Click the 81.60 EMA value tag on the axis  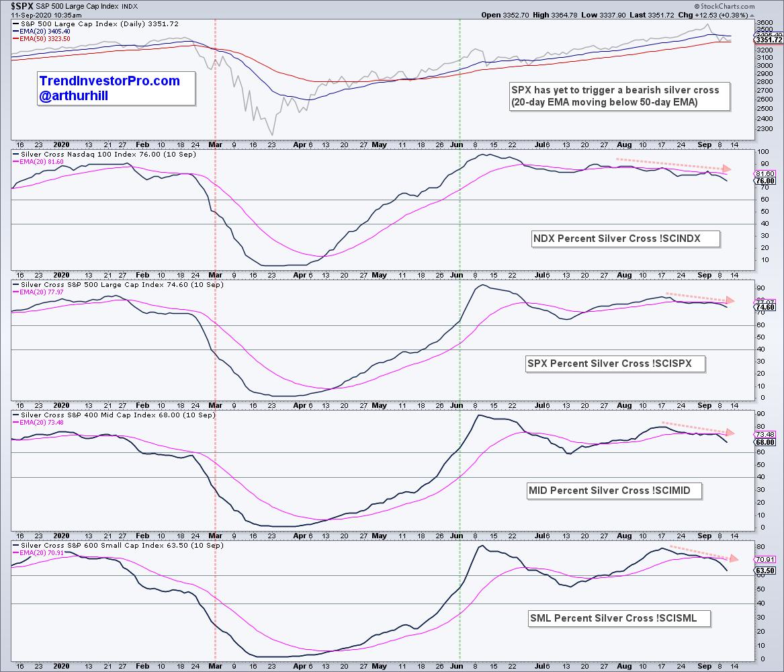click(765, 174)
